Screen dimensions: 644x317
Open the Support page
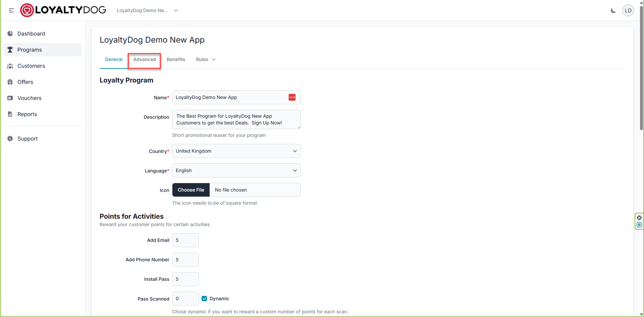point(43,139)
